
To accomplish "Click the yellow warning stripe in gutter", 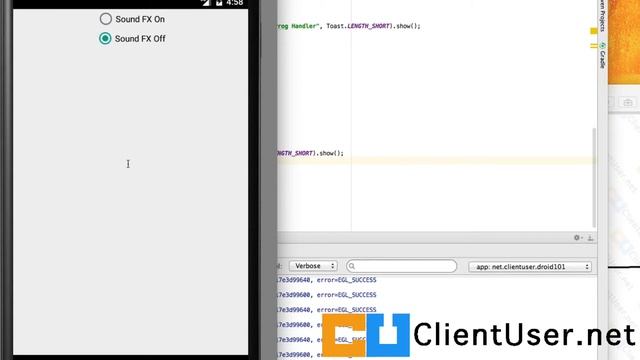I will [594, 46].
